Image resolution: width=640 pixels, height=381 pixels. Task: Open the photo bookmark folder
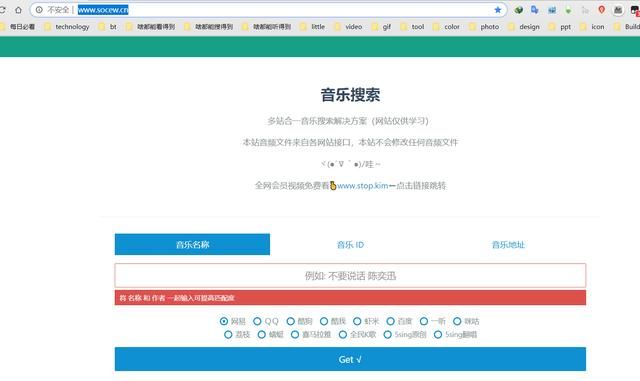click(x=484, y=27)
